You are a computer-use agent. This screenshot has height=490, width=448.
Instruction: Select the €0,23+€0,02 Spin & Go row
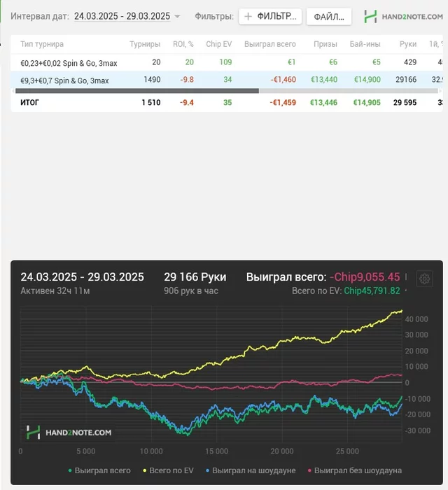click(227, 62)
